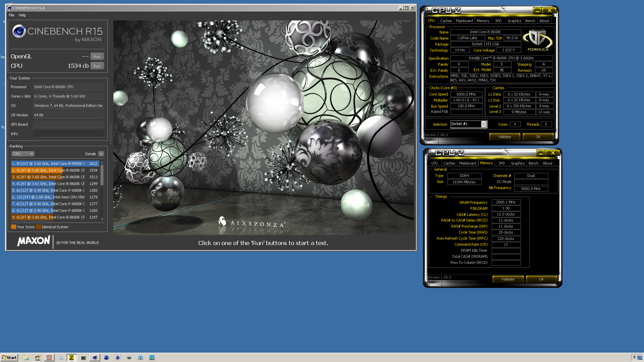This screenshot has width=644, height=362.
Task: Open About tab in upper CPU-Z window
Action: [x=544, y=21]
